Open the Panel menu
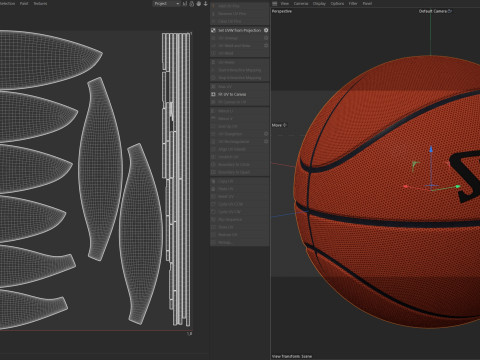The width and height of the screenshot is (480, 360). [x=367, y=4]
